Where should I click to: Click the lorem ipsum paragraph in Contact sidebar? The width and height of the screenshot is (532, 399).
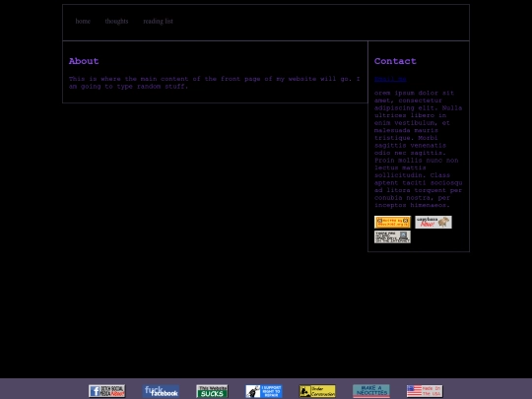click(419, 149)
